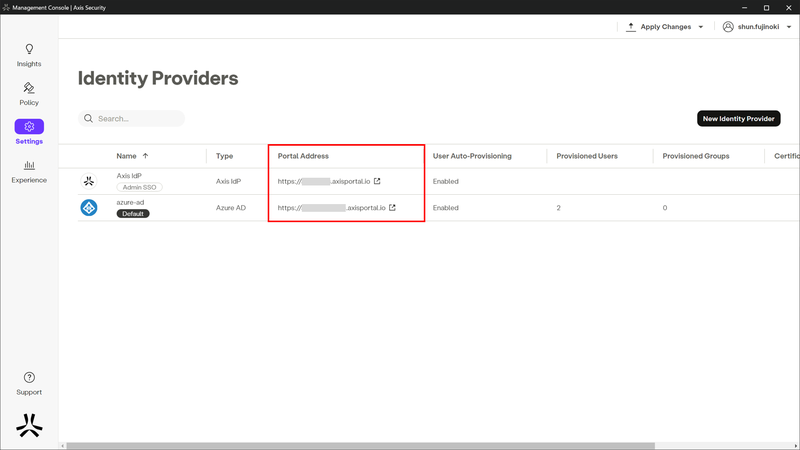Click provisioned users value 2
Image resolution: width=800 pixels, height=450 pixels.
pos(559,208)
